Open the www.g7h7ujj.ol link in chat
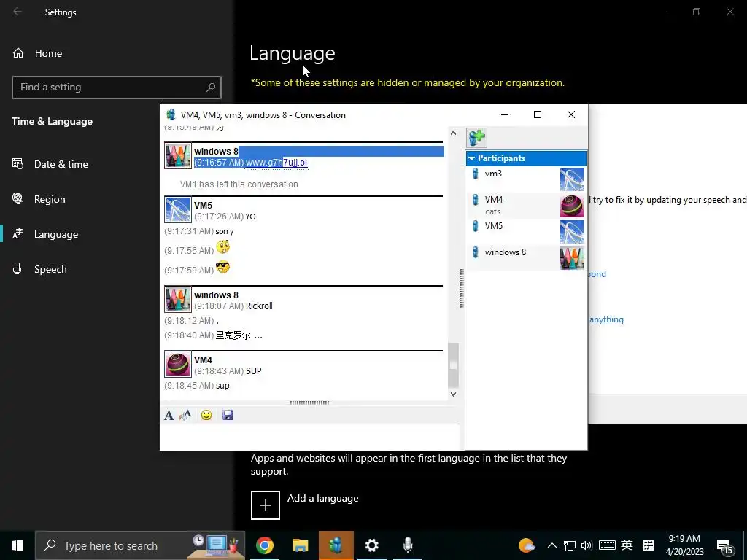The image size is (747, 560). point(276,163)
